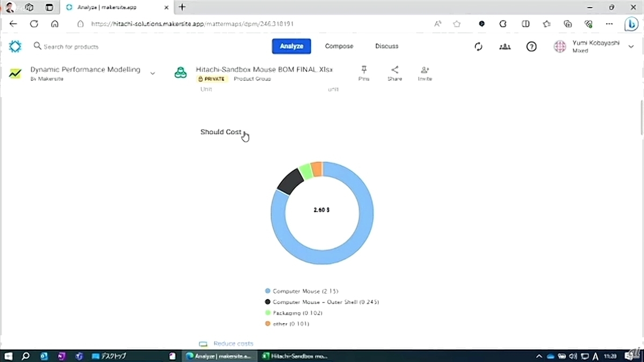
Task: Expand Dynamic Performance Modelling dropdown
Action: pos(152,73)
